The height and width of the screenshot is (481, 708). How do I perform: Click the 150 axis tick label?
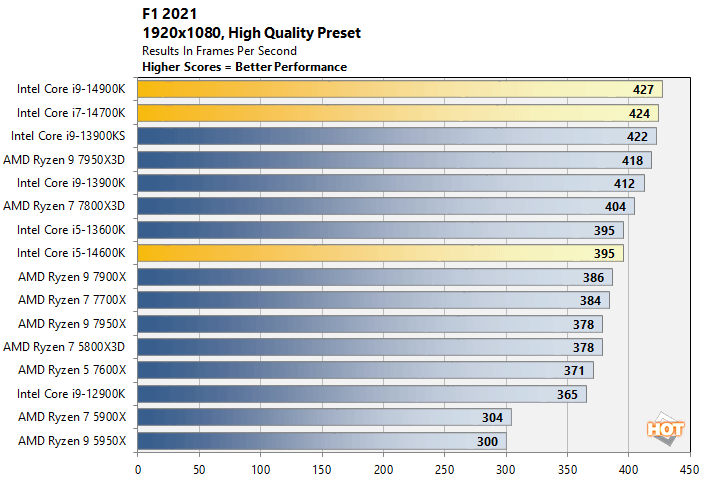[x=321, y=470]
